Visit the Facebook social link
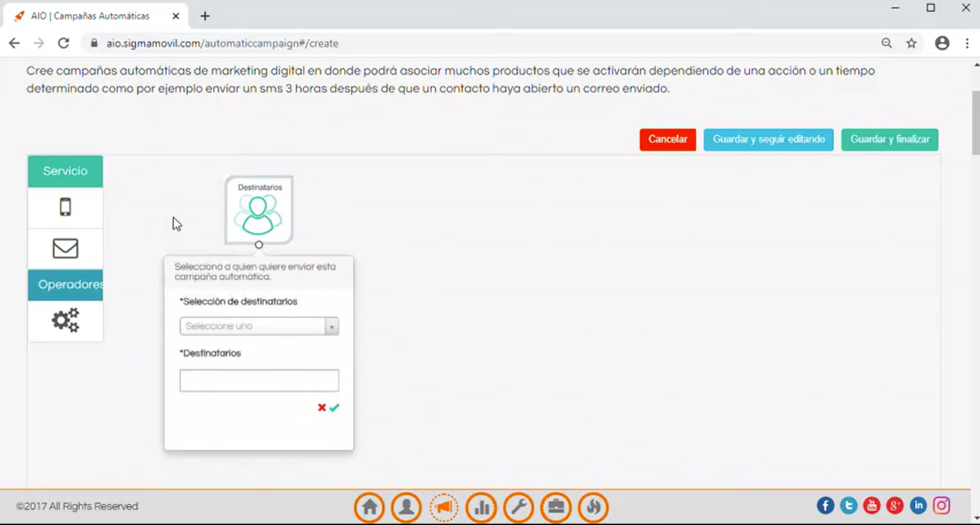The image size is (980, 525). point(825,506)
